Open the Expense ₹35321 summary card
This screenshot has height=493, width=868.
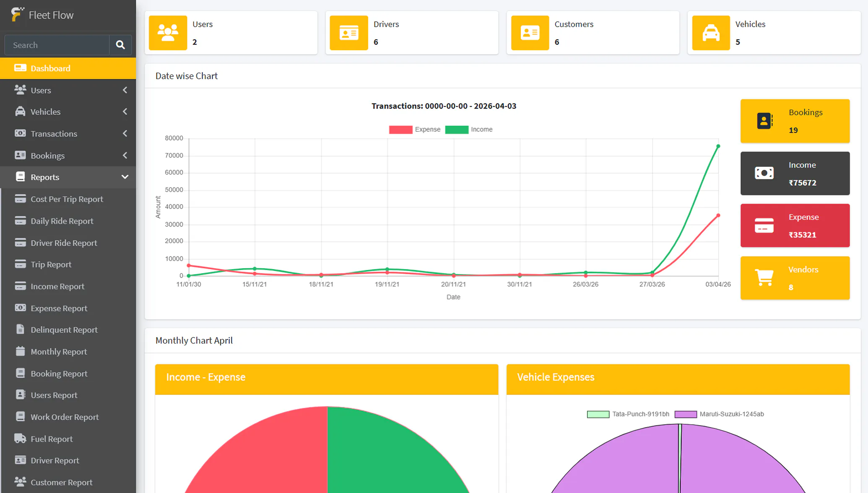click(795, 226)
